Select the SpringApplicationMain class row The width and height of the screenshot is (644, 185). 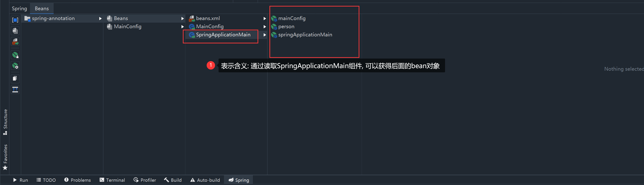(x=226, y=35)
